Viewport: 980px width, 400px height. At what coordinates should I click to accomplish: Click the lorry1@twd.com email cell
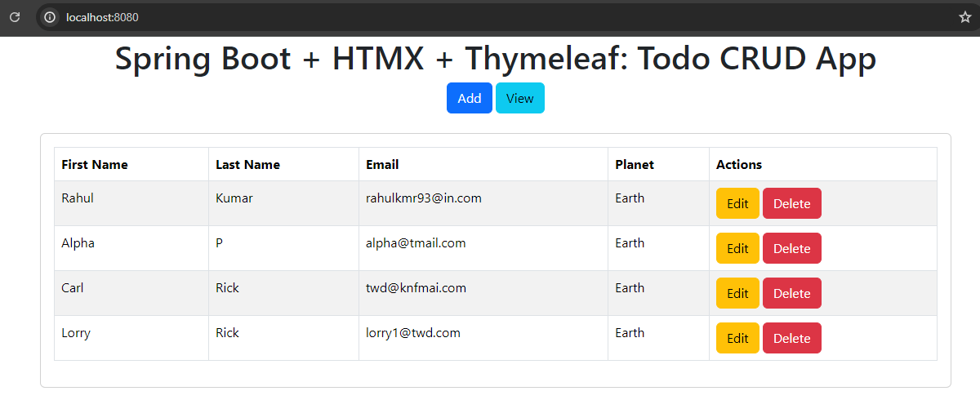coord(413,333)
